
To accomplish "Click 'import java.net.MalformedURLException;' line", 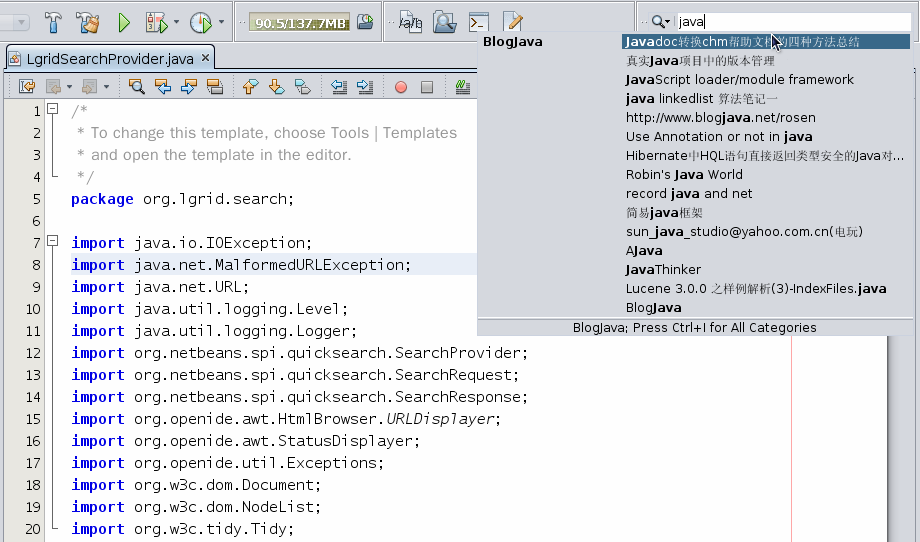I will pyautogui.click(x=241, y=265).
